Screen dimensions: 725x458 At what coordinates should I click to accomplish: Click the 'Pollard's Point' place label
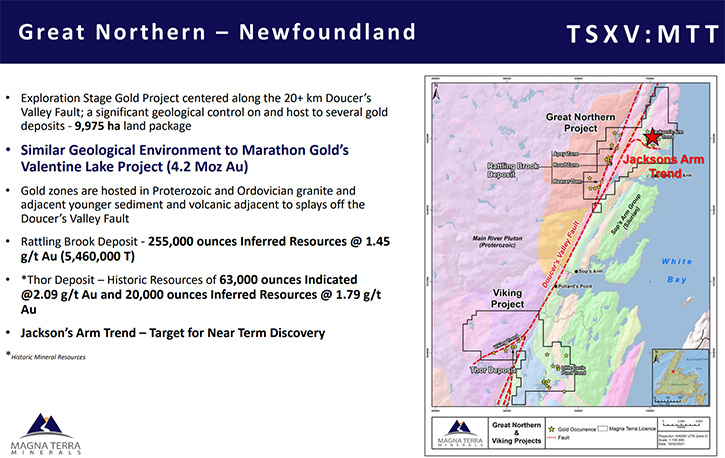[x=574, y=286]
